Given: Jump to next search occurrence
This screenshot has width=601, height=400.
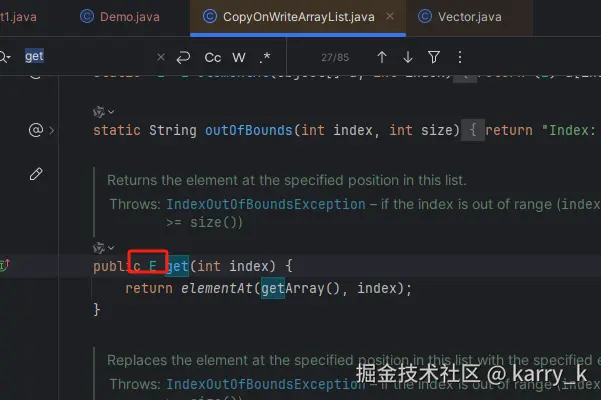Looking at the screenshot, I should coord(408,57).
